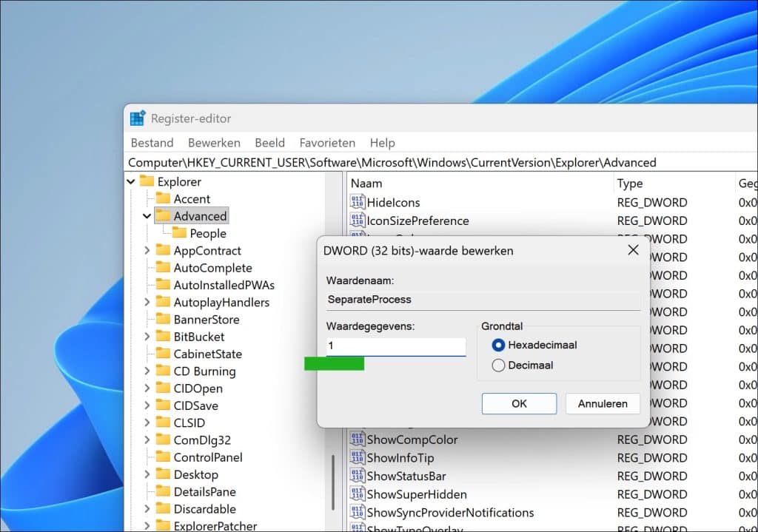Click the registry path address bar

tap(441, 162)
